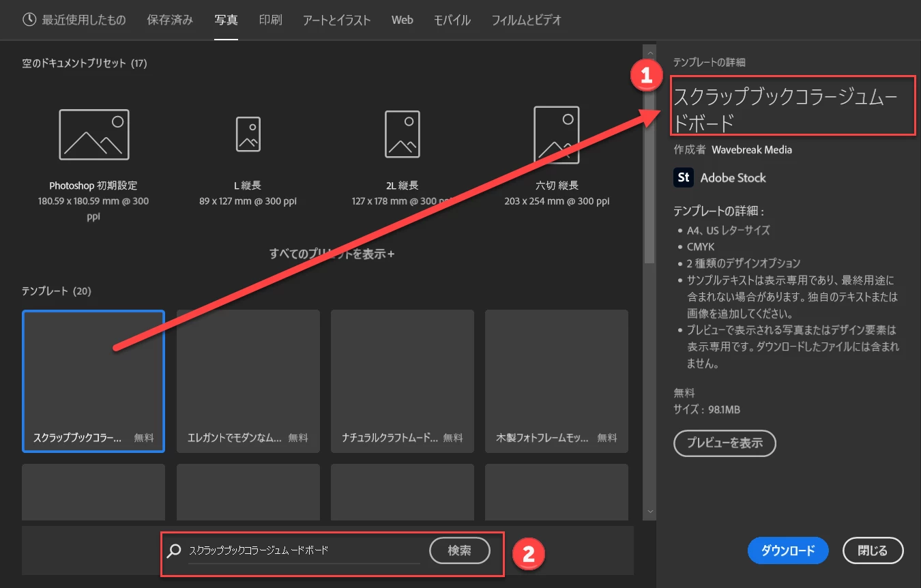Select the エレガントでモダンなム template thumbnail
The image size is (921, 588).
[248, 381]
